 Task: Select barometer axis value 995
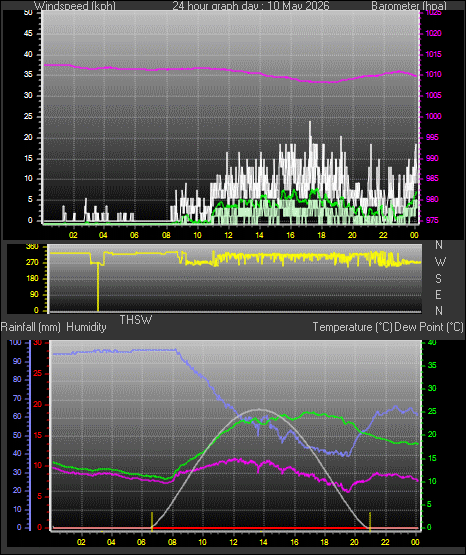[432, 137]
